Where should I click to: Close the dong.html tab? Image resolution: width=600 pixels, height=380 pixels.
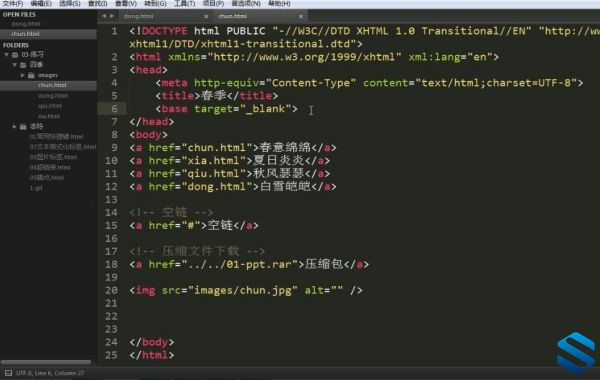pyautogui.click(x=206, y=16)
